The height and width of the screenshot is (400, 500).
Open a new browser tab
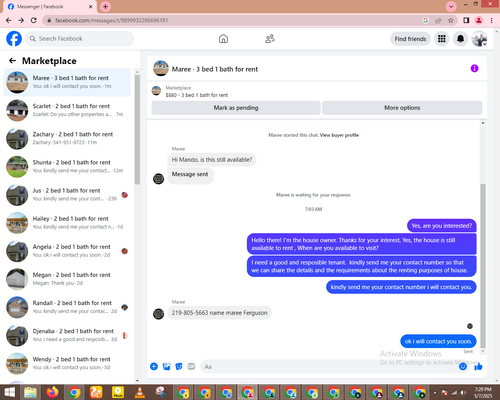105,6
